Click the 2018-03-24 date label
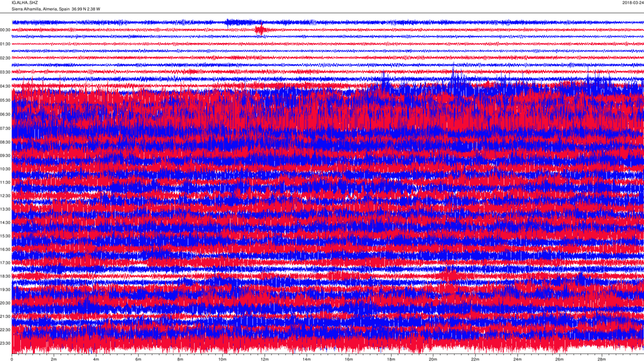 (x=633, y=3)
